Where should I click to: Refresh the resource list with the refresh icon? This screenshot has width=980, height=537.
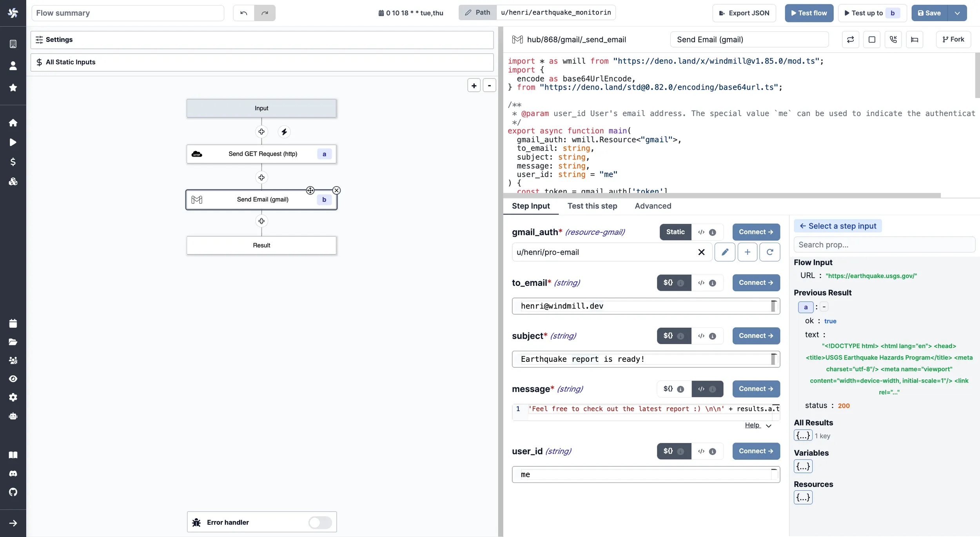769,252
